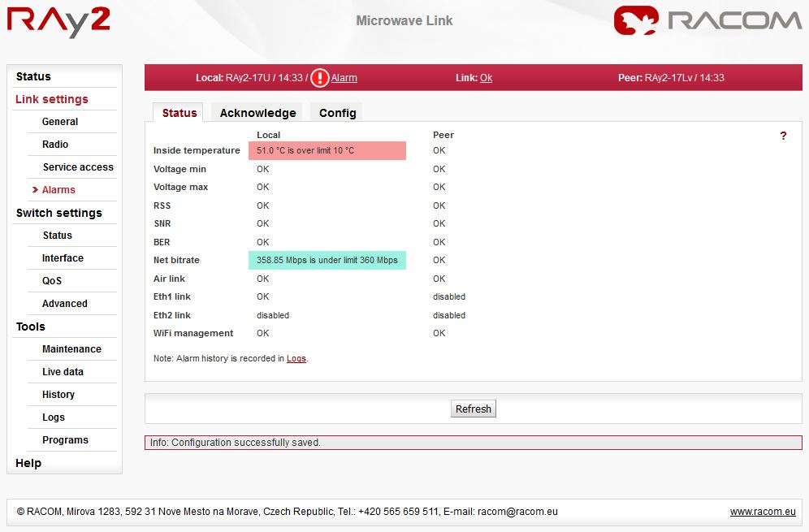
Task: Open Programs page
Action: 65,439
